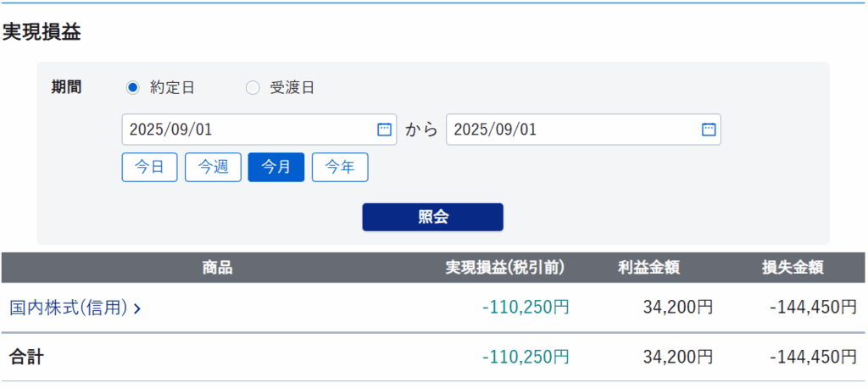
Task: Click the 実現損益 page heading
Action: pos(41,32)
